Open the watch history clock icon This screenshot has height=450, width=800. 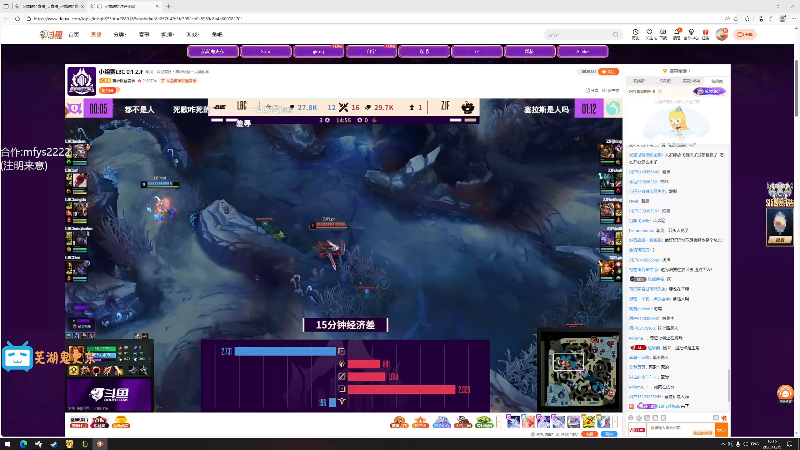635,34
